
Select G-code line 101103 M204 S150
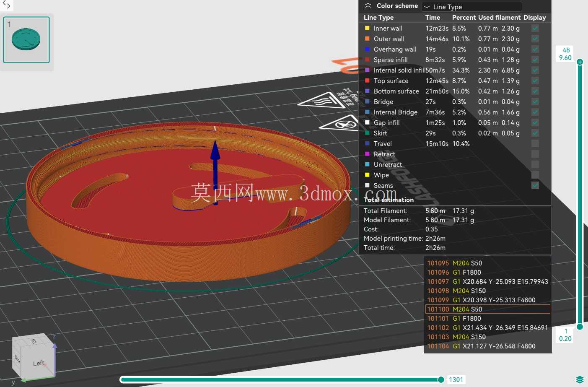pyautogui.click(x=488, y=337)
